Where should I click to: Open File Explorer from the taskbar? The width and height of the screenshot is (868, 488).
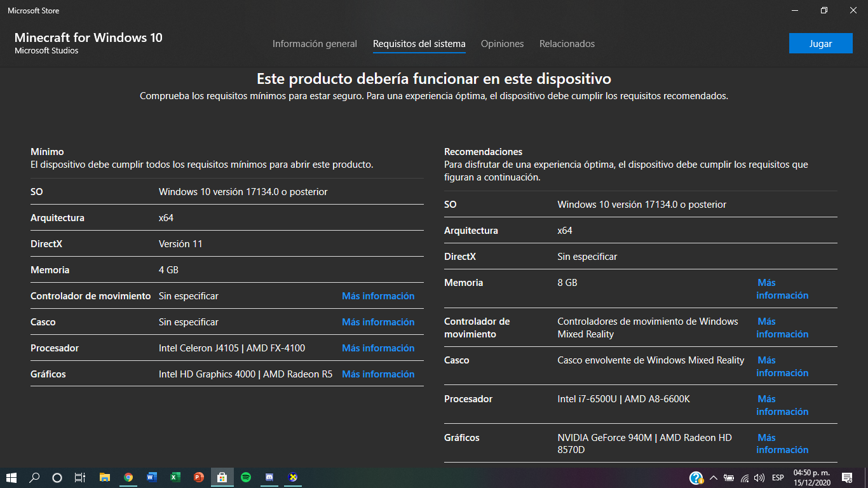tap(105, 477)
